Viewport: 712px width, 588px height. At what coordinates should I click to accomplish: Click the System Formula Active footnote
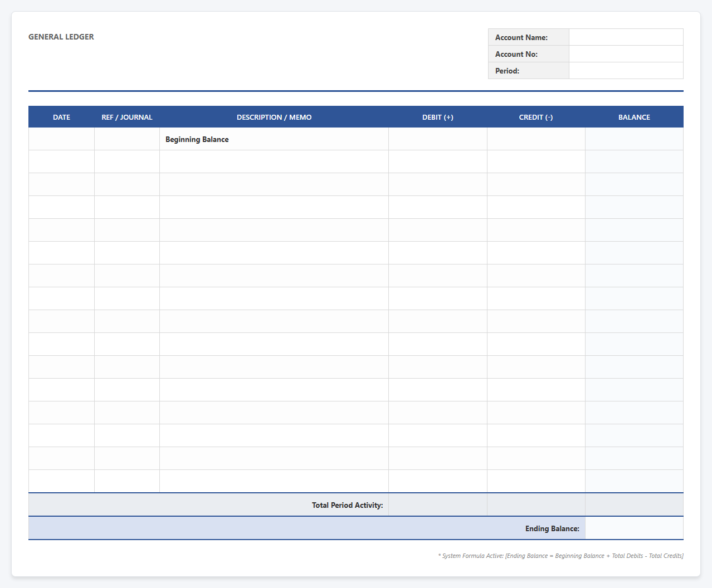click(560, 556)
